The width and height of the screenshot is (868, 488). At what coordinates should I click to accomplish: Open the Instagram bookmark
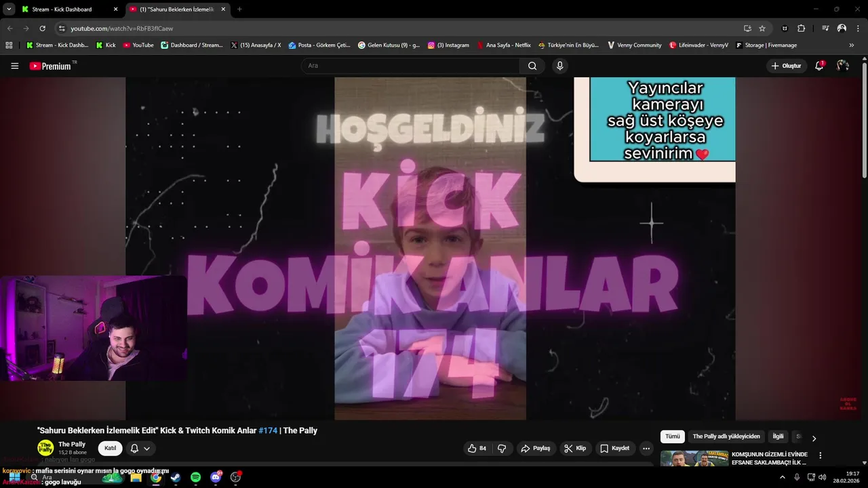click(x=448, y=45)
